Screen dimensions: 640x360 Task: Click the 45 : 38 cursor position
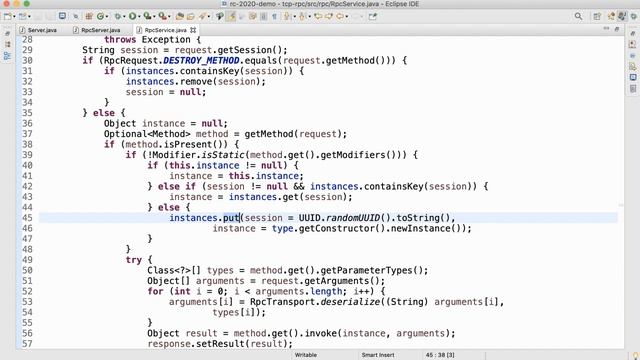tap(440, 355)
